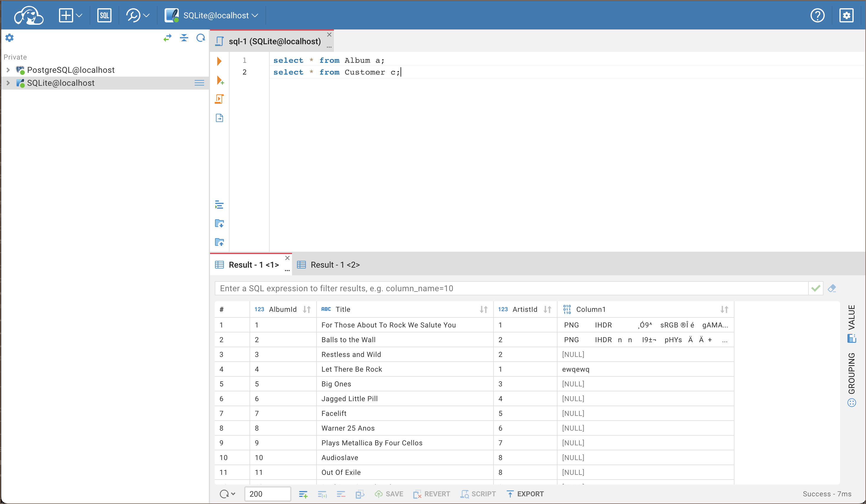This screenshot has height=504, width=866.
Task: Select the 'Jagged Little Pill' cell
Action: coord(405,398)
